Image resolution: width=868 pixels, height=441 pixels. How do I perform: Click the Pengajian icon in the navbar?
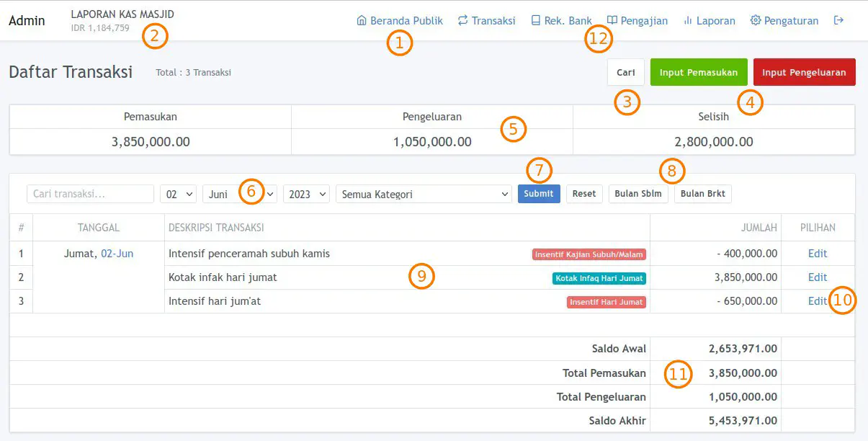pyautogui.click(x=611, y=20)
